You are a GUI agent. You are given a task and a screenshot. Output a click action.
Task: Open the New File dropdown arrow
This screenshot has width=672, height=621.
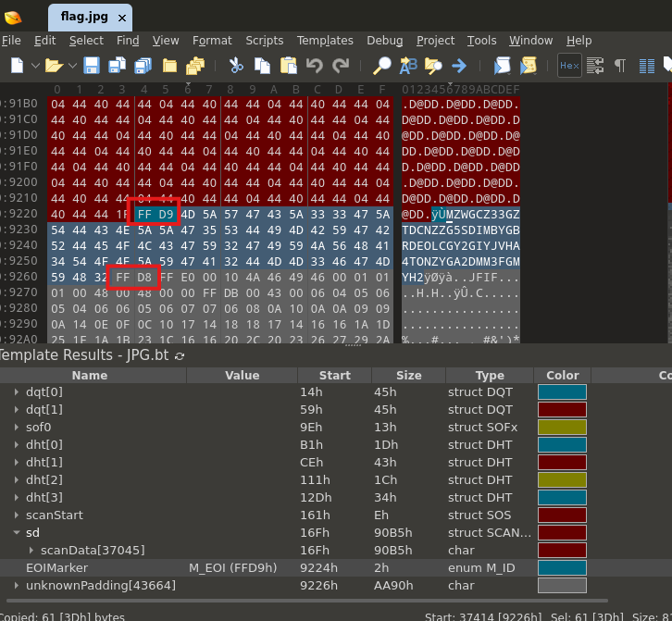tap(35, 66)
